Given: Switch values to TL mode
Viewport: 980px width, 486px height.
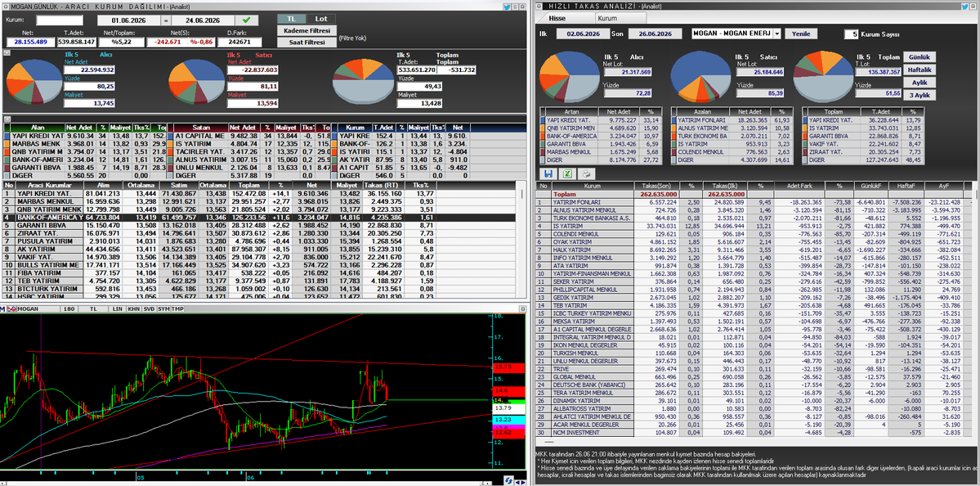Looking at the screenshot, I should click(x=291, y=19).
